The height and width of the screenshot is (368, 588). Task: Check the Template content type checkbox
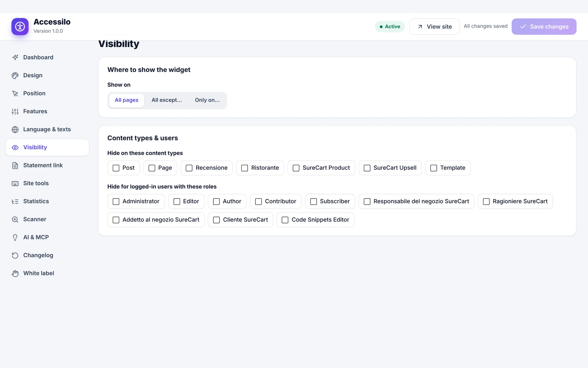pyautogui.click(x=434, y=168)
